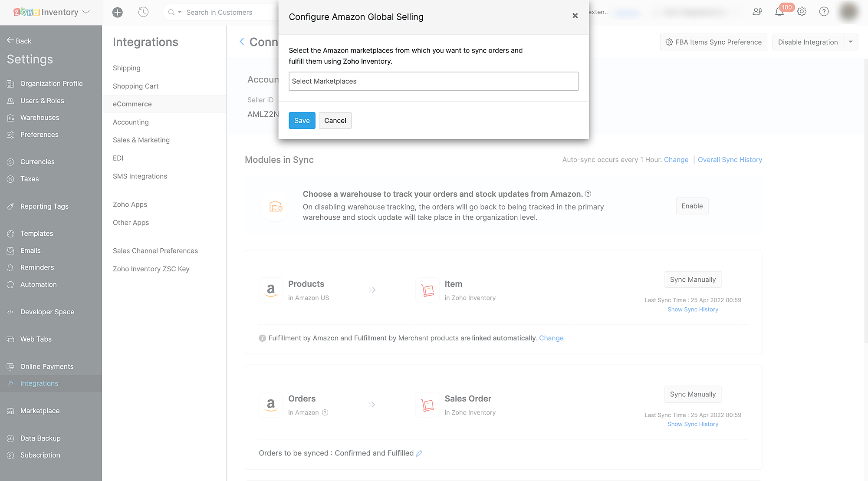Open the Overall Sync History link
868x481 pixels.
(730, 160)
